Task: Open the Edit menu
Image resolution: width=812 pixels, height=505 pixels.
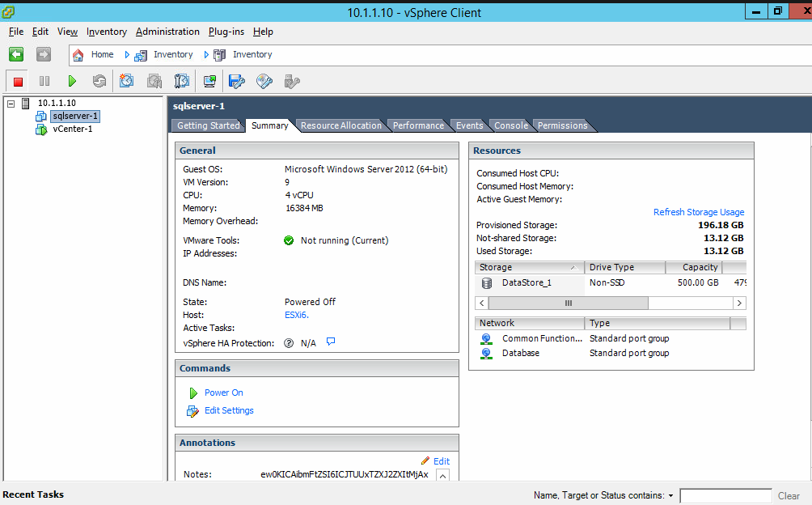Action: pyautogui.click(x=40, y=32)
